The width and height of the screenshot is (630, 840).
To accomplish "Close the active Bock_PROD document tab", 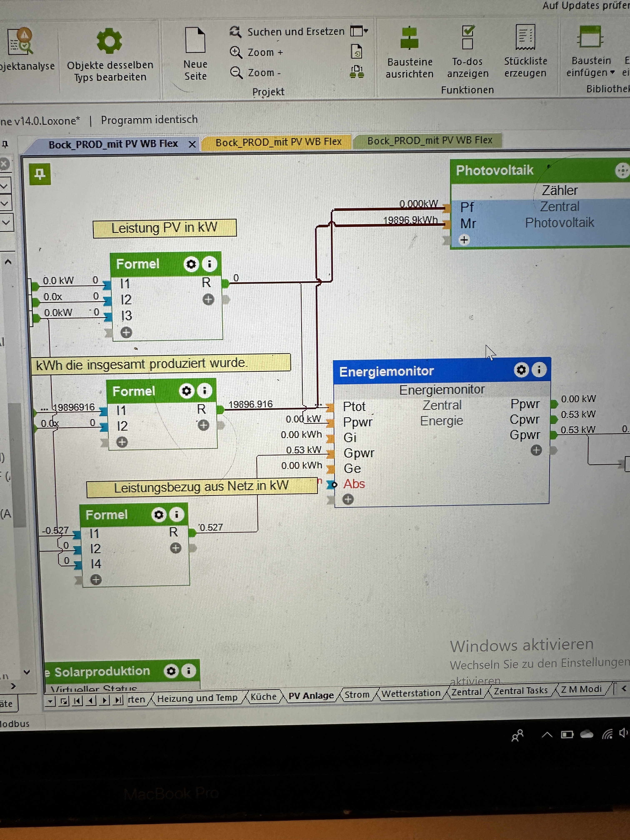I will pos(192,144).
